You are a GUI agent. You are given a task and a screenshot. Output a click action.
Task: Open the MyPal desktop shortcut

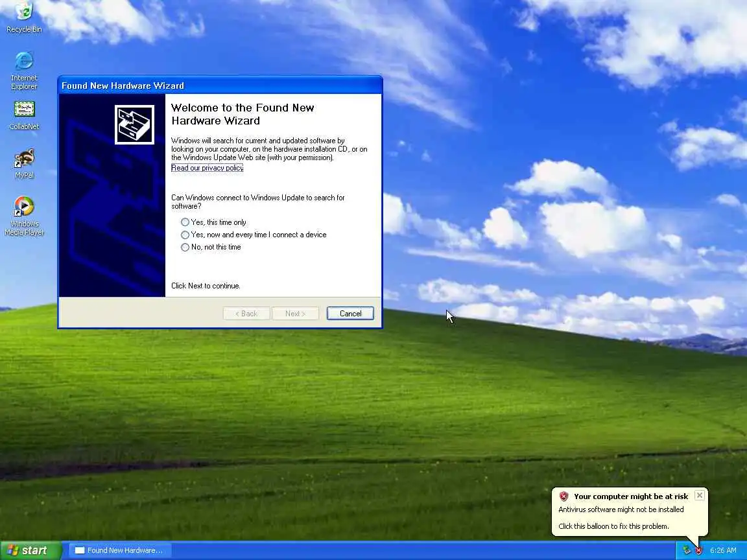click(24, 163)
